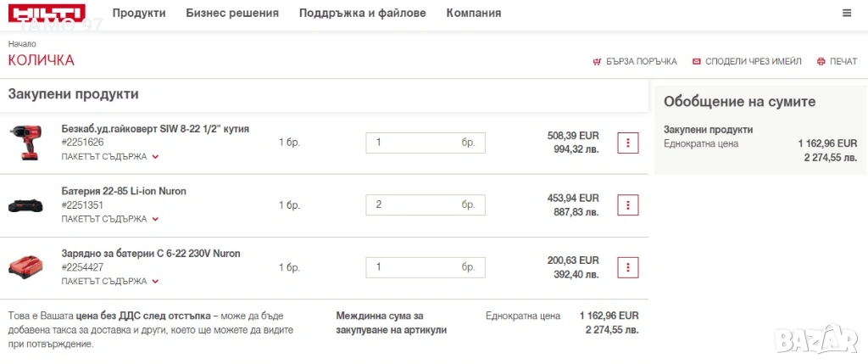Expand package contents for SIW 8-22 impact wrench
868x364 pixels.
coord(110,157)
